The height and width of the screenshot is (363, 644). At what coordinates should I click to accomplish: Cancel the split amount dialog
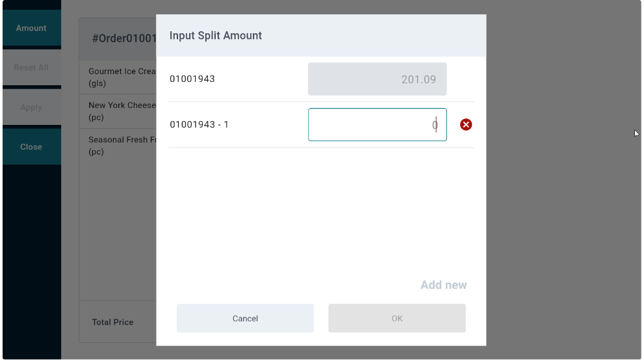pyautogui.click(x=245, y=318)
